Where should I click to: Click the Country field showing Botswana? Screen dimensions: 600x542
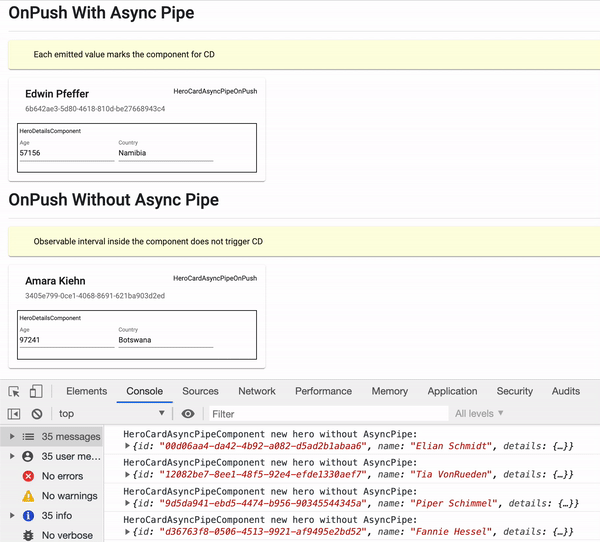coord(166,340)
